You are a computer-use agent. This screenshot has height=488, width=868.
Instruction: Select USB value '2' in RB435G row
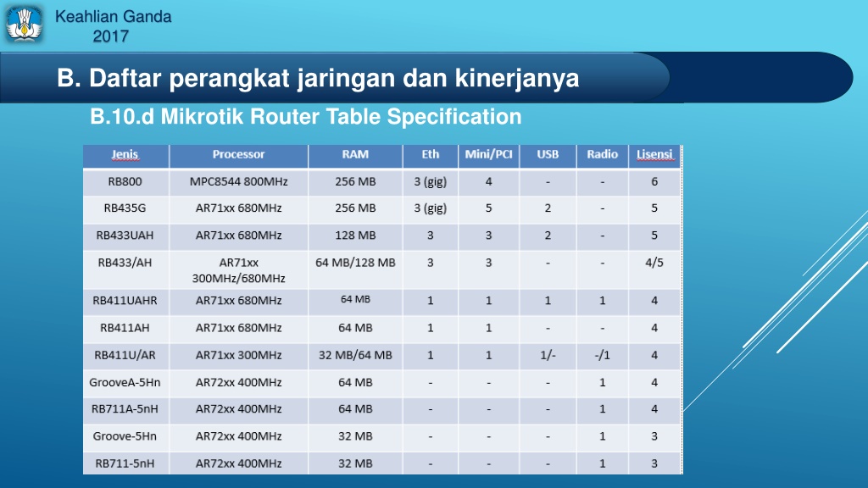[548, 208]
